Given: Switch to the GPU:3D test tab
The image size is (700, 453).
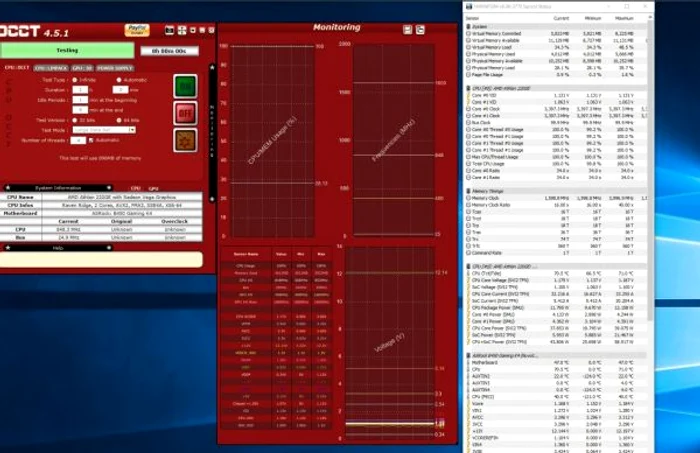Looking at the screenshot, I should pos(83,68).
